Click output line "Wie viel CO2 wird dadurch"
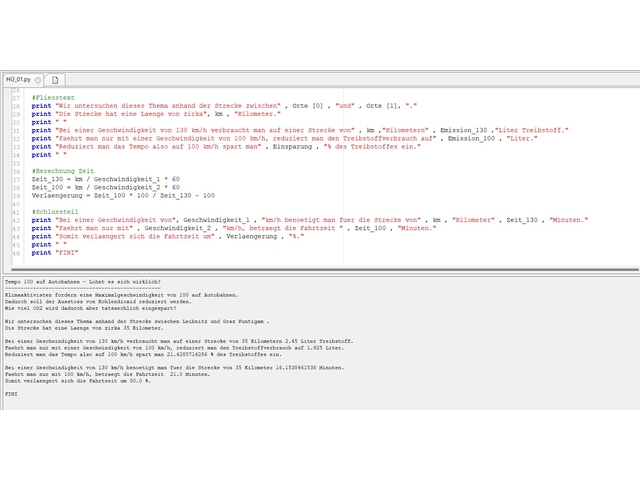 pos(91,308)
